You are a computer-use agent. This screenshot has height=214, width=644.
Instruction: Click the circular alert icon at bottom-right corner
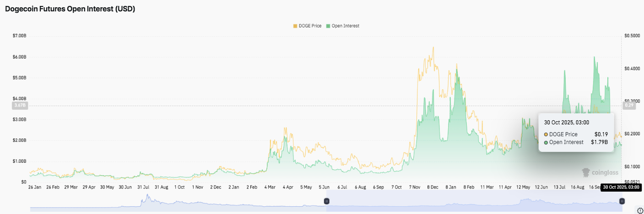[x=639, y=210]
